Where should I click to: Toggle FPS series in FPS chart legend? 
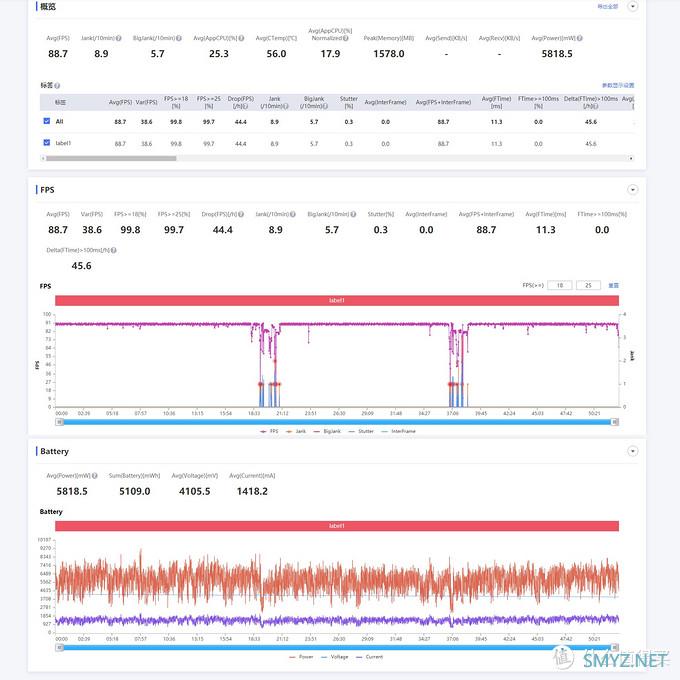269,431
